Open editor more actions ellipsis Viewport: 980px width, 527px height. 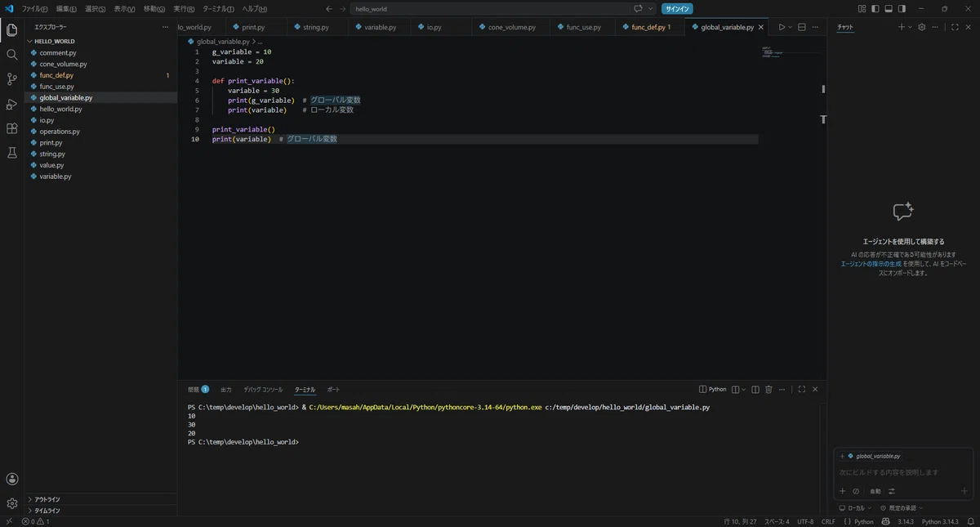(x=815, y=27)
